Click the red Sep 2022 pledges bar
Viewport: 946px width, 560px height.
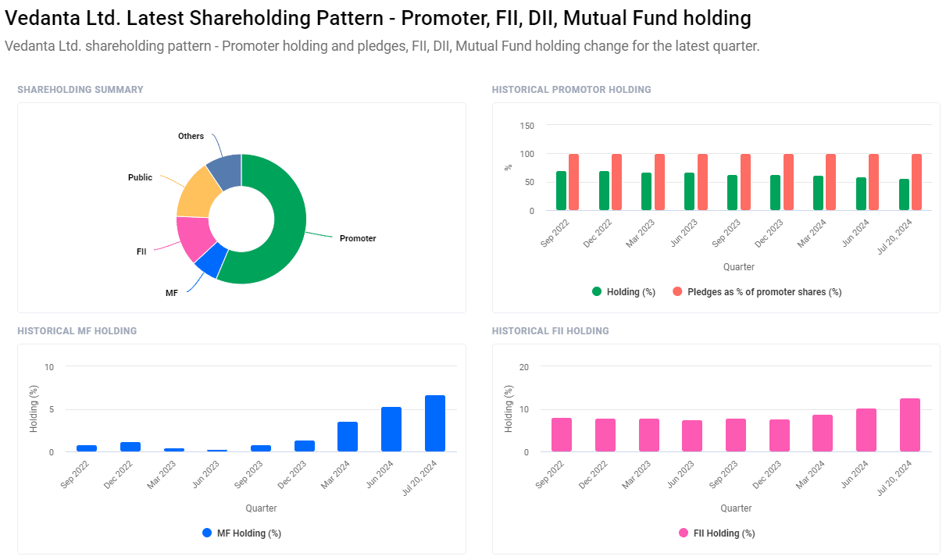[573, 182]
